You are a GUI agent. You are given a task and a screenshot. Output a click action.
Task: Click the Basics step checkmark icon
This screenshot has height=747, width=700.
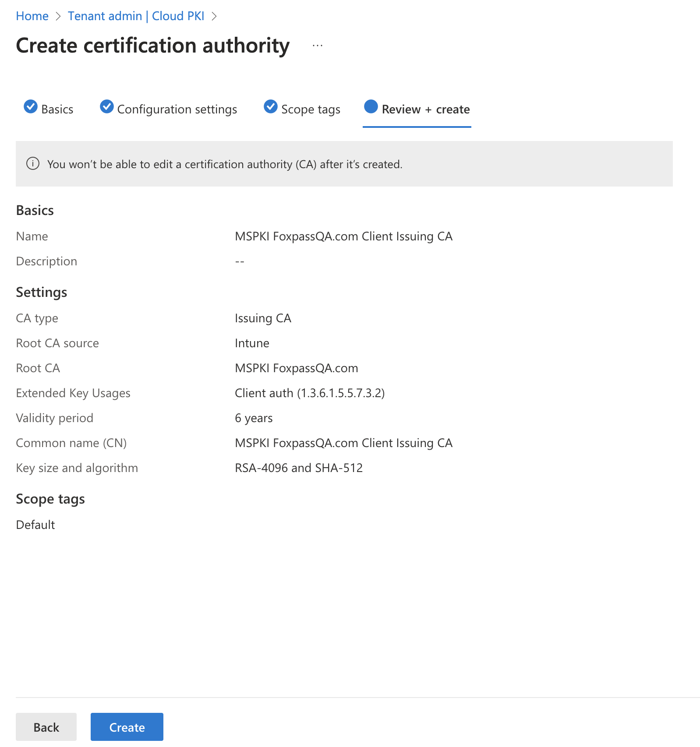[31, 106]
